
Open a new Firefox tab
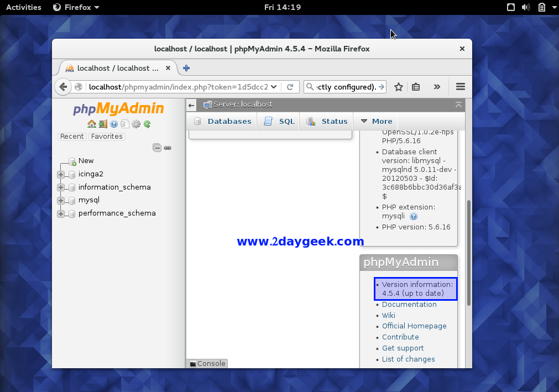pos(186,68)
